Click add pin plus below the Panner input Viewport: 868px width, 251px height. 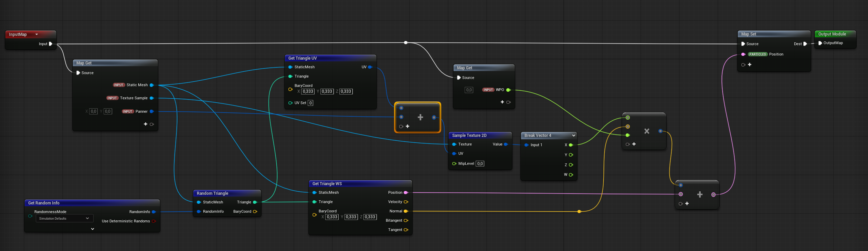pos(146,124)
